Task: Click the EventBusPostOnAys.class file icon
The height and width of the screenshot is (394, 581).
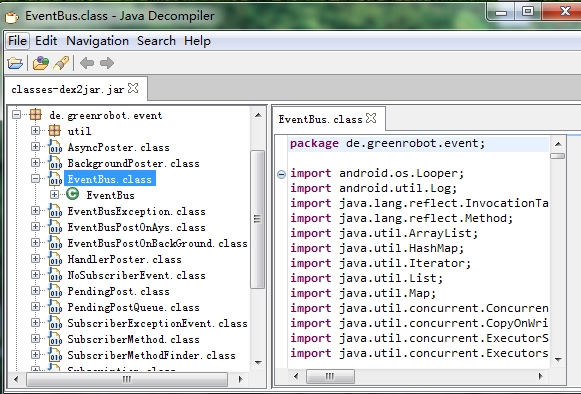Action: coord(55,226)
